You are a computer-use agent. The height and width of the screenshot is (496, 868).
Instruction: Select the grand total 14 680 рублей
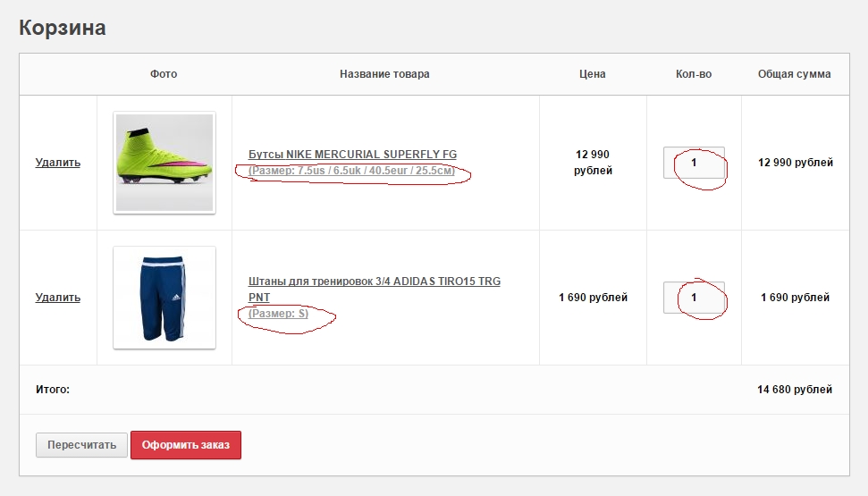tap(795, 389)
